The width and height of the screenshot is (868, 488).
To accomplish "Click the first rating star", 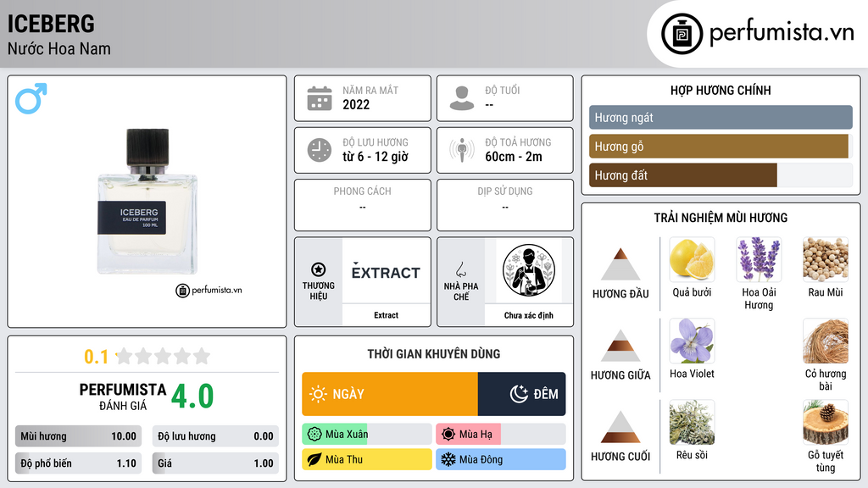I will coord(125,357).
